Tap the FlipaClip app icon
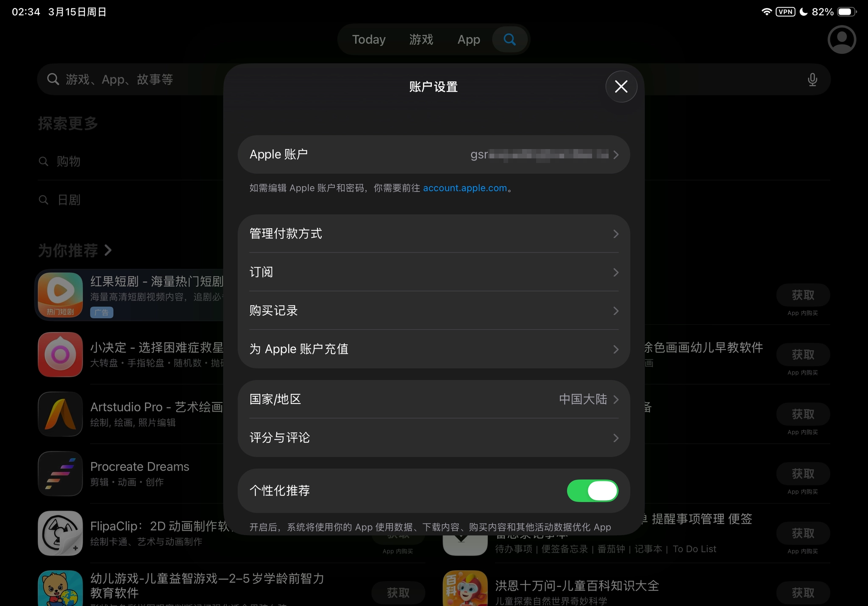 60,533
